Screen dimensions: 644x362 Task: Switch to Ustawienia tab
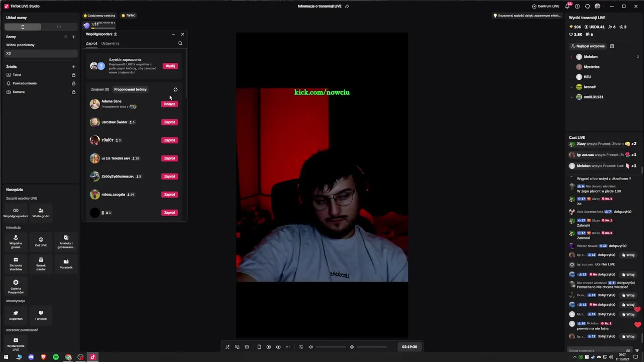coord(110,43)
